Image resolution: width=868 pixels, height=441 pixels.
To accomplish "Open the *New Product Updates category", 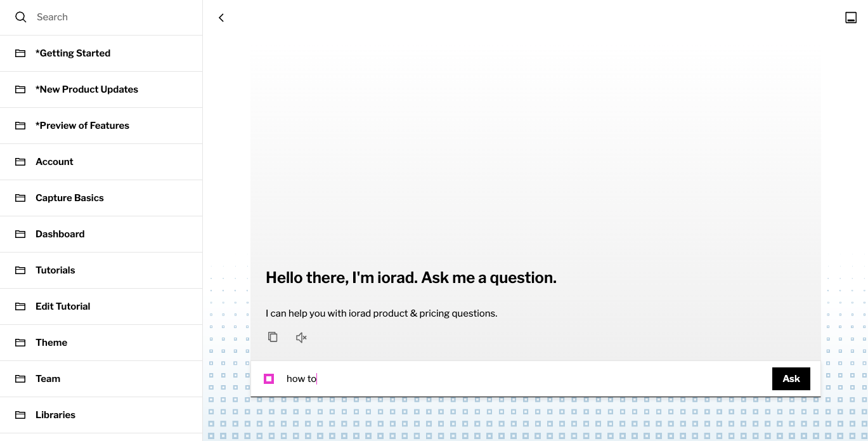I will pyautogui.click(x=101, y=89).
